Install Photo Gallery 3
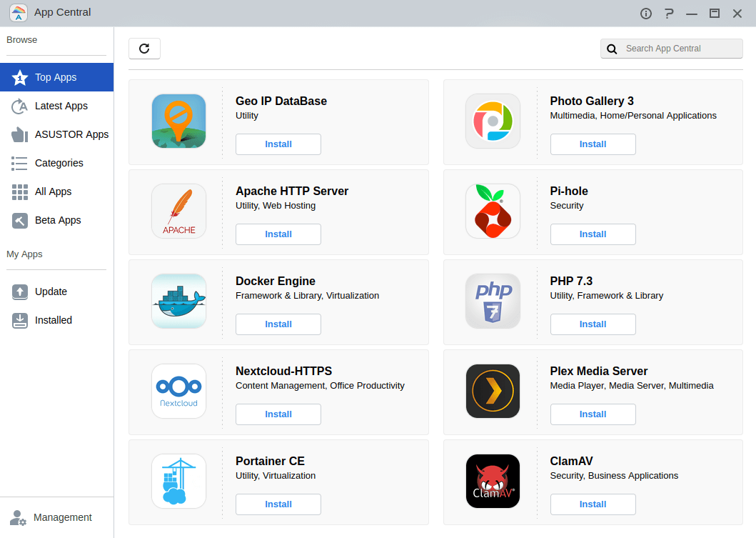The height and width of the screenshot is (538, 756). (x=593, y=144)
